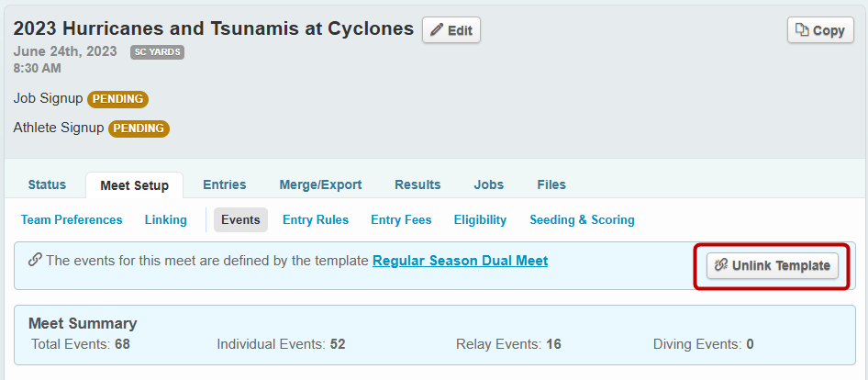868x380 pixels.
Task: Open the Entries tab
Action: [x=225, y=184]
